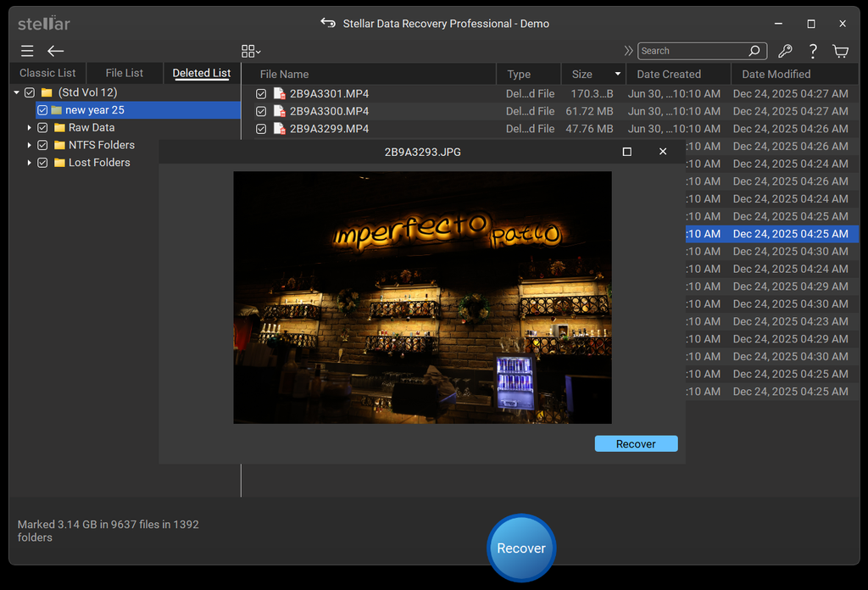
Task: Toggle the new year 25 checkbox
Action: click(x=42, y=110)
